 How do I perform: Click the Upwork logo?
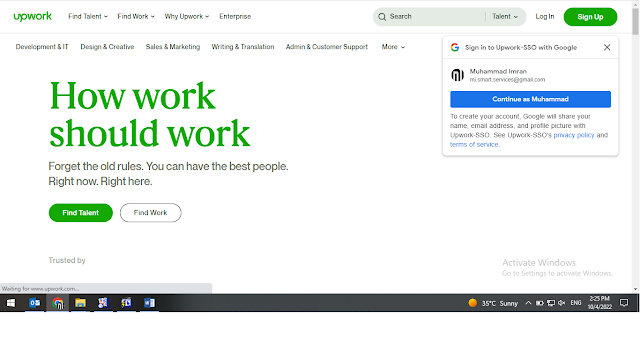(33, 16)
